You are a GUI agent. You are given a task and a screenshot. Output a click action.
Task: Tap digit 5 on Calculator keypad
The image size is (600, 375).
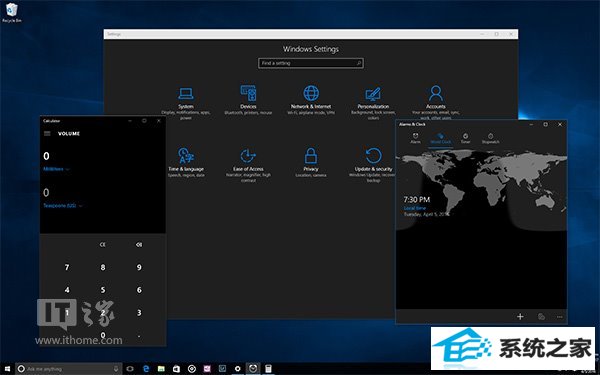coord(103,290)
